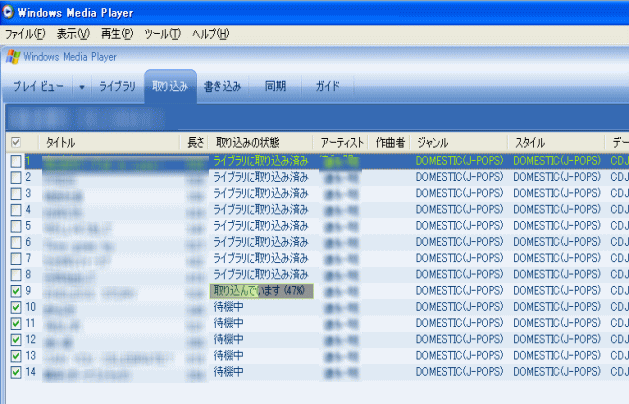Sort by the タイトル column header
This screenshot has height=404, width=629.
(x=109, y=142)
